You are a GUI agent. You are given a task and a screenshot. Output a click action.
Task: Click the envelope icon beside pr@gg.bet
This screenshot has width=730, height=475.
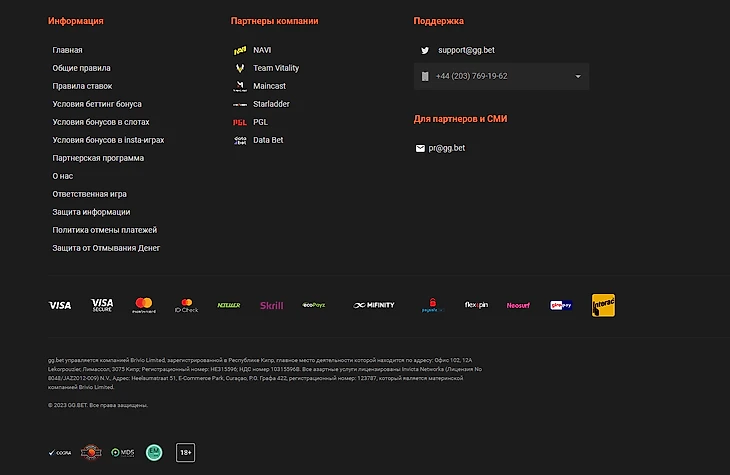click(420, 148)
